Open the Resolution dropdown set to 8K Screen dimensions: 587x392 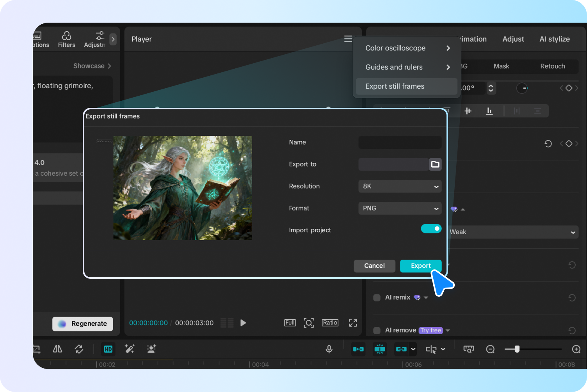400,186
